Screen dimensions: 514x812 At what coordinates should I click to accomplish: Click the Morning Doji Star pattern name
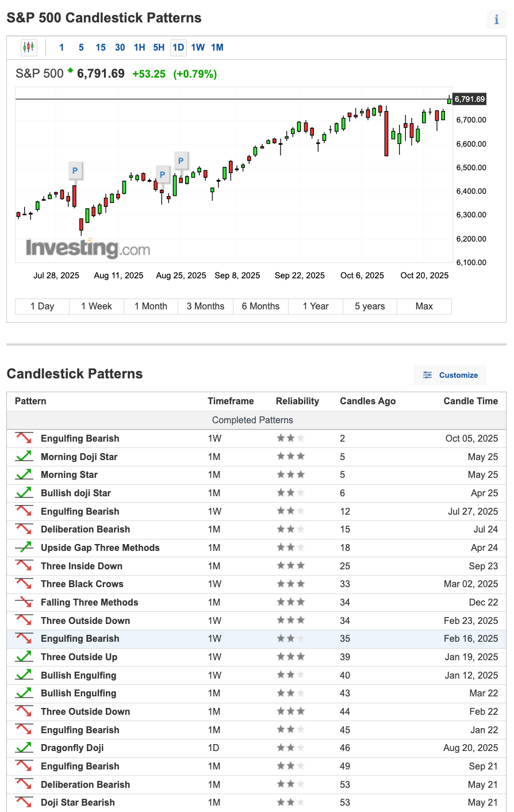click(79, 457)
